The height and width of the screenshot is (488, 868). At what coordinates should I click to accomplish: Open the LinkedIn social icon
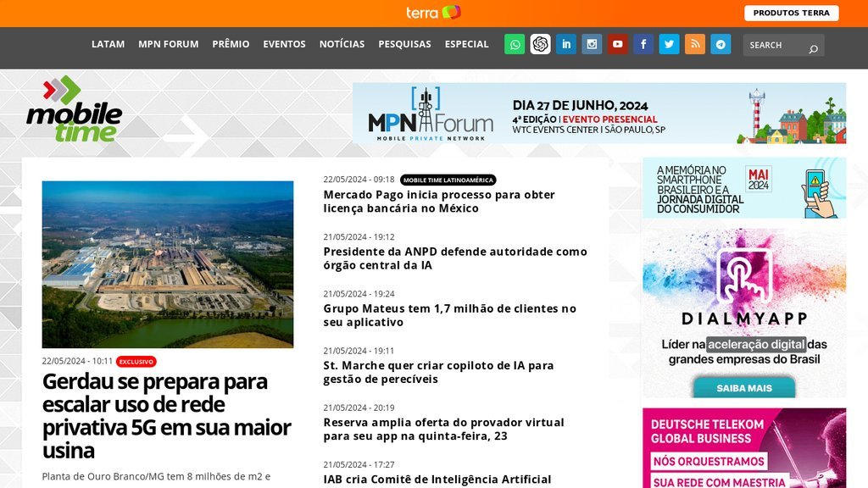point(565,44)
